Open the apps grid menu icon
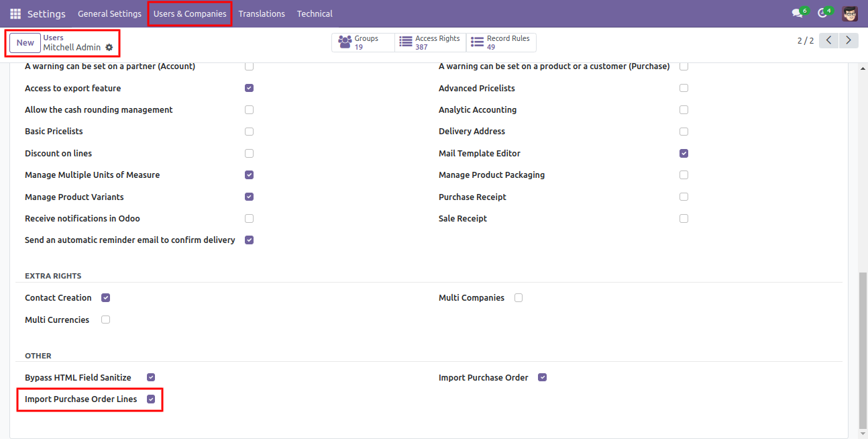Image resolution: width=868 pixels, height=439 pixels. point(15,13)
